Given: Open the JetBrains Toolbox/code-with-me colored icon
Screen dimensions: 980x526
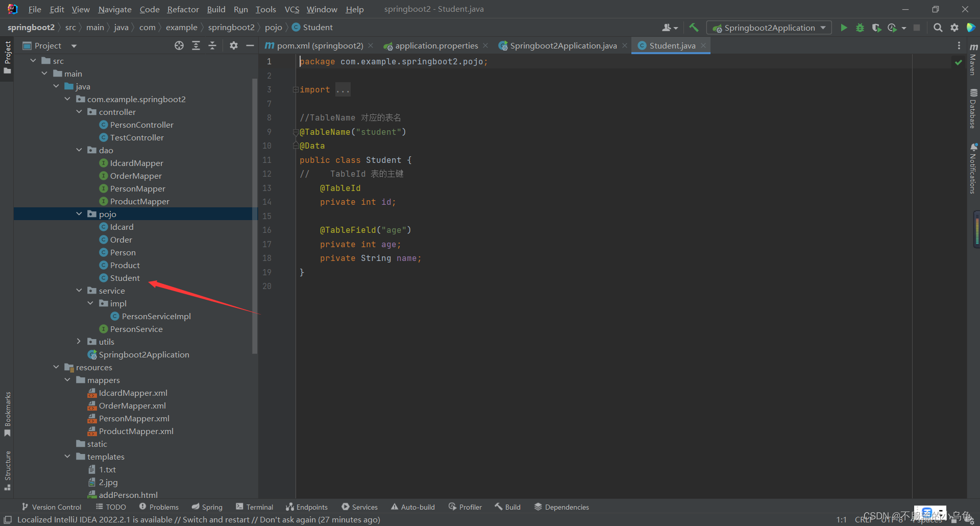Looking at the screenshot, I should click(x=971, y=28).
